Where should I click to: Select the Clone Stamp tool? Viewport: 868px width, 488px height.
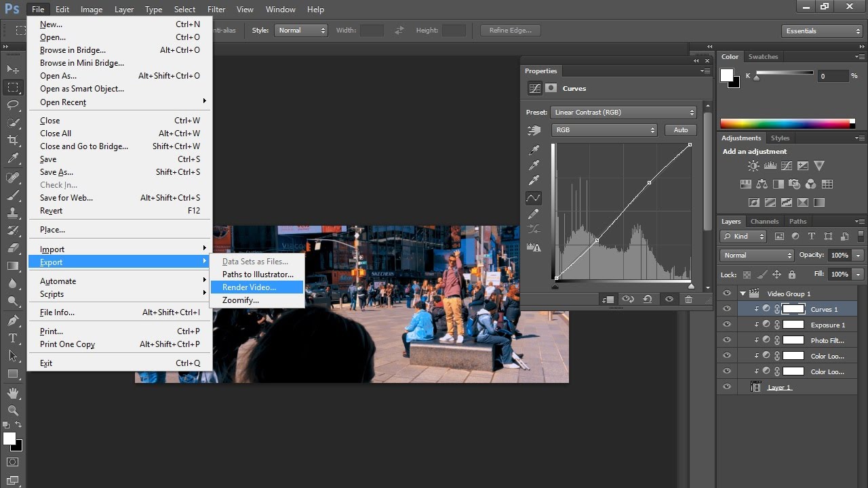click(x=13, y=213)
